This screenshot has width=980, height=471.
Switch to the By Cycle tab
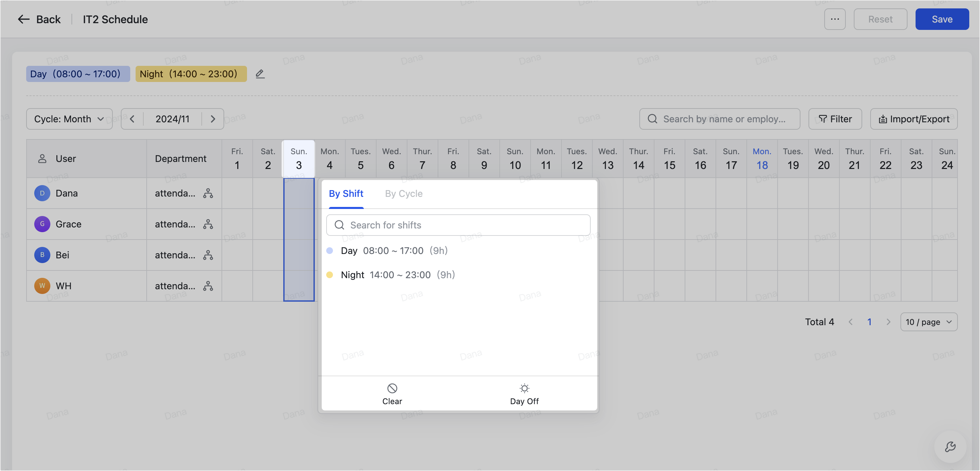point(403,194)
